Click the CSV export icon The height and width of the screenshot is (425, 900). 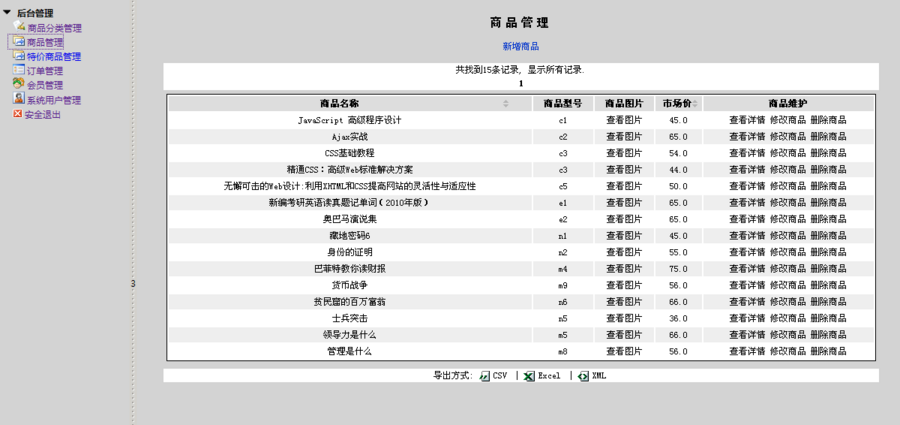(x=485, y=376)
